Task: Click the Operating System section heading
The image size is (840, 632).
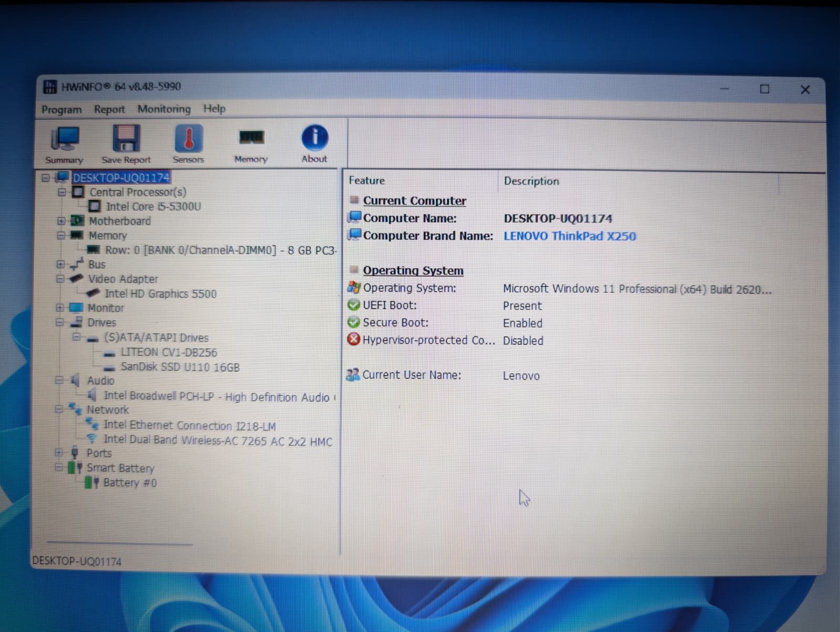Action: [413, 271]
